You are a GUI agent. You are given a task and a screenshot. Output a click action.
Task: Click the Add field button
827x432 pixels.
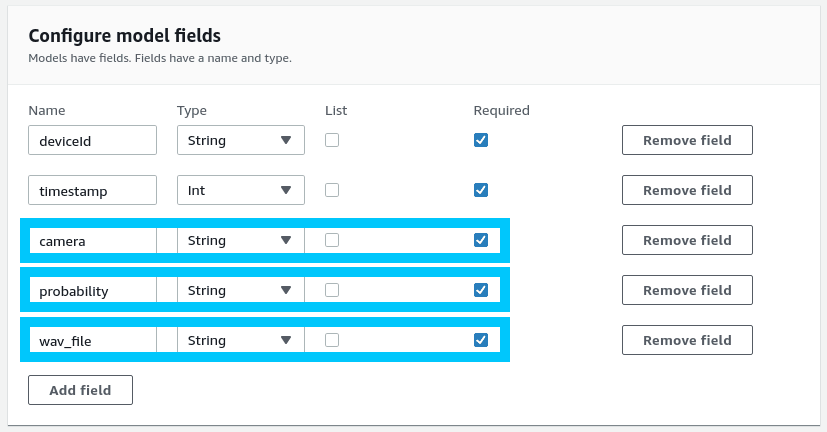click(80, 390)
